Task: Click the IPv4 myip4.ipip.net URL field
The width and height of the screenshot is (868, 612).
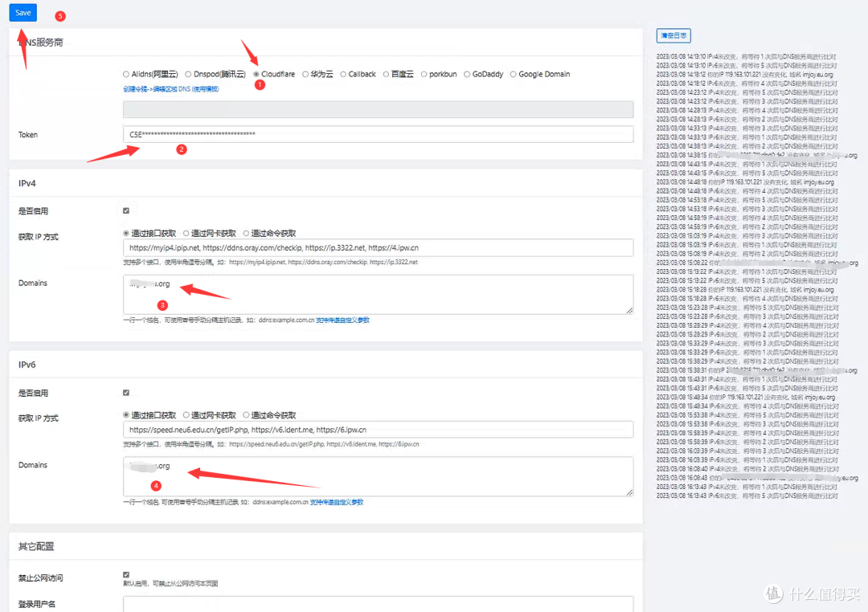Action: coord(378,248)
